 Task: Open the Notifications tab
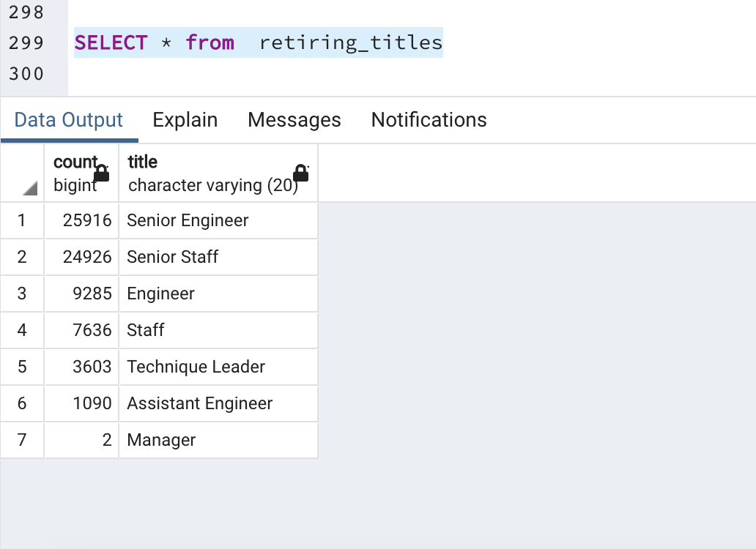[x=429, y=120]
